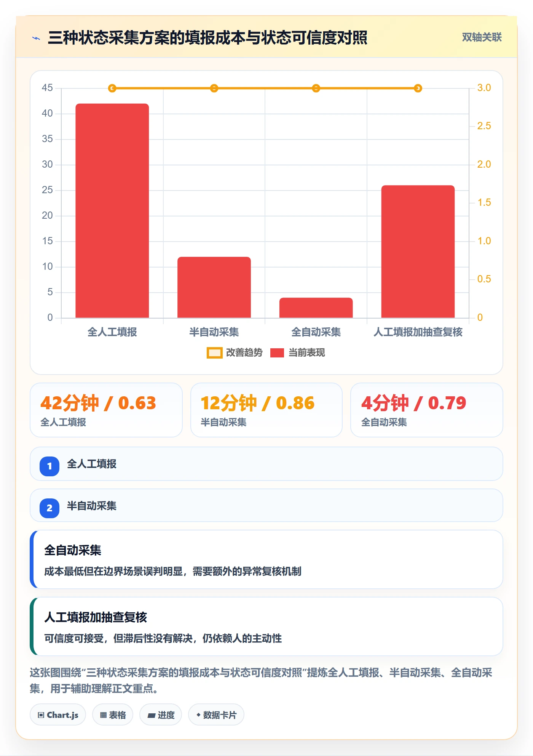
Task: Click the blue number 2 badge
Action: point(49,508)
